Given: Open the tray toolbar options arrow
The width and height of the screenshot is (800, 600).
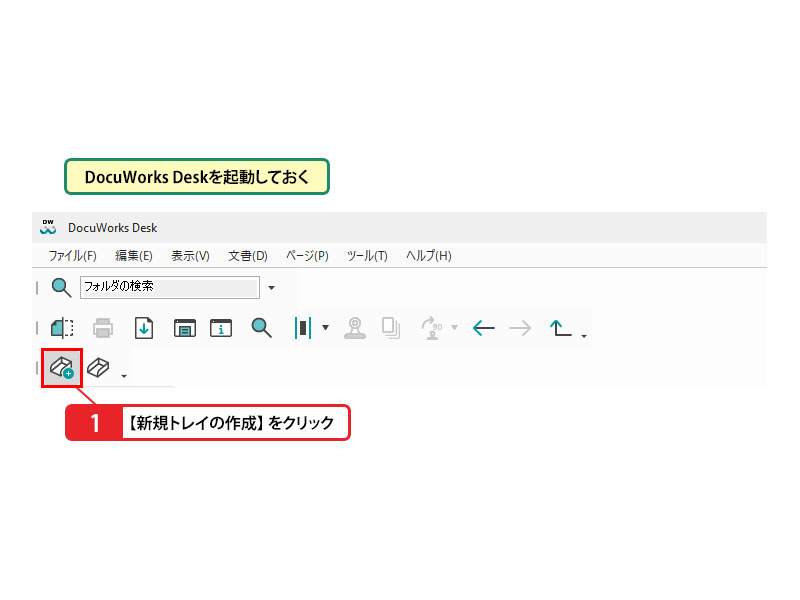Looking at the screenshot, I should 124,376.
